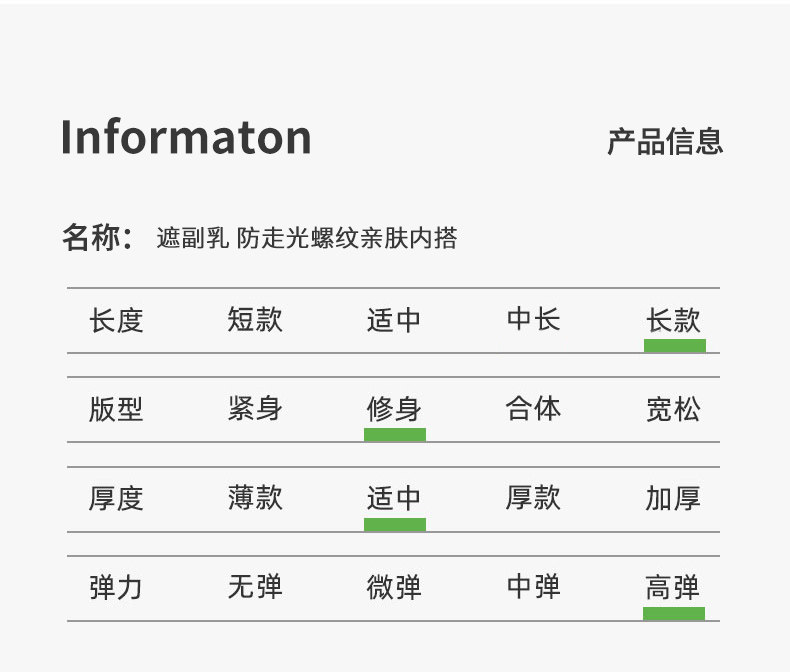This screenshot has height=672, width=790.
Task: Click the product name 遮副乳 防走光螺纹亲肤内搭
Action: click(307, 238)
